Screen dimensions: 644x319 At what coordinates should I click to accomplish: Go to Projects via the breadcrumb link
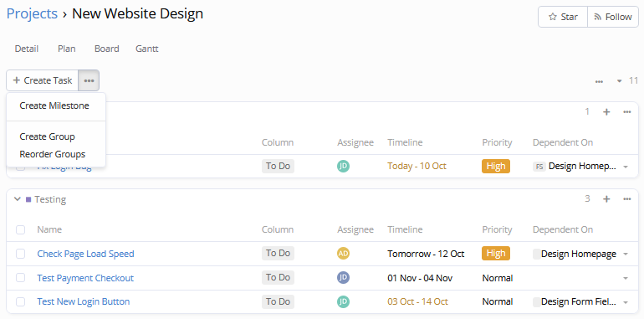[x=32, y=14]
